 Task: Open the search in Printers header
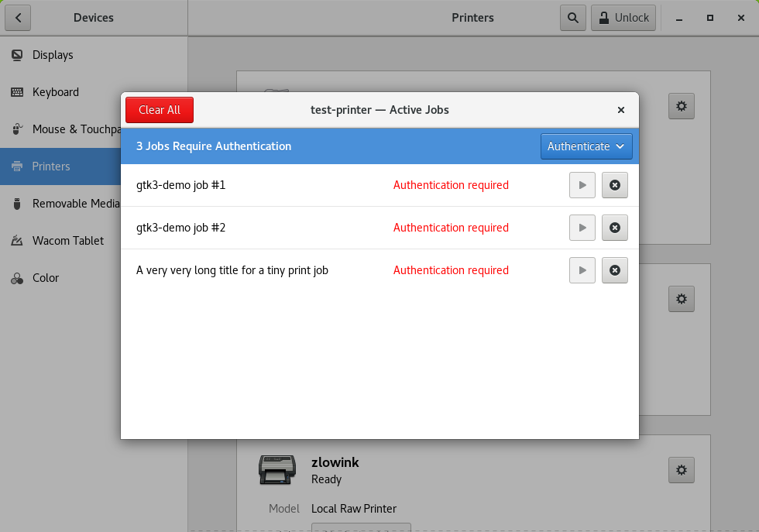573,18
